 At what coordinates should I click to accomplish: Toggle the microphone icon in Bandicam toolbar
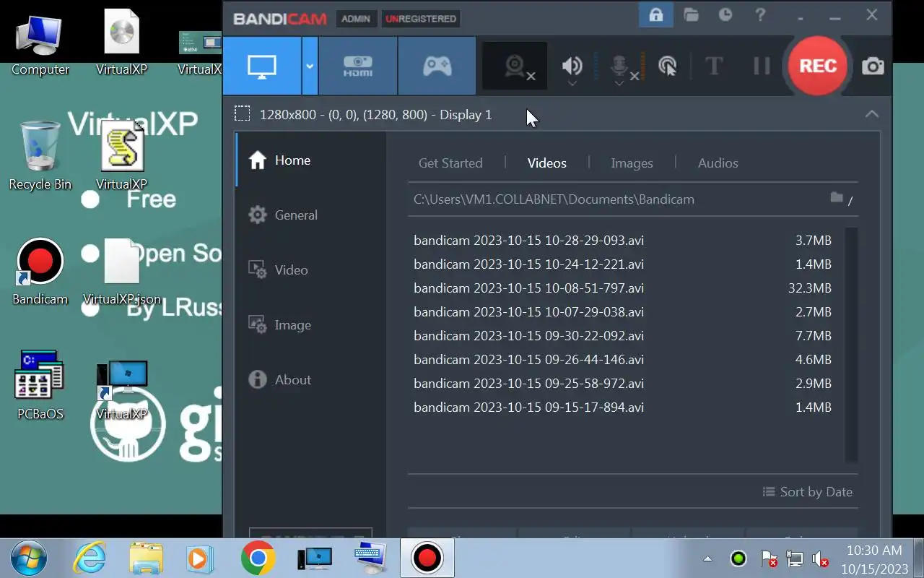click(x=619, y=65)
